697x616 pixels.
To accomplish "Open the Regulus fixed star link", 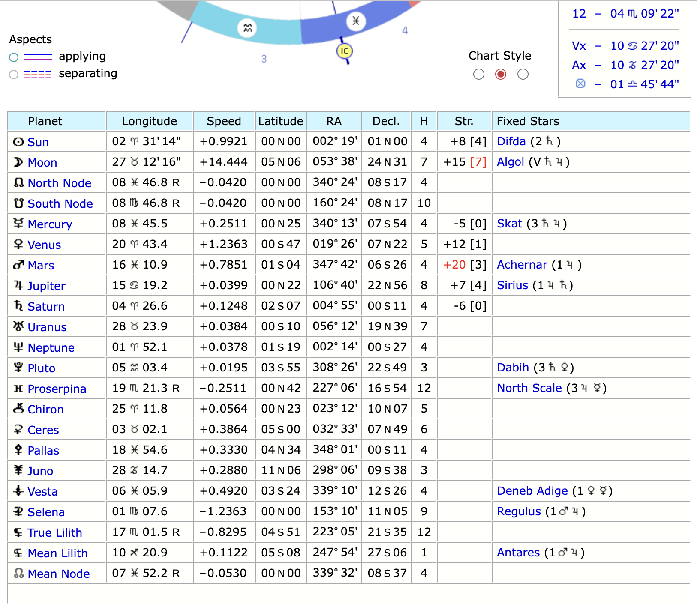I will (x=519, y=511).
